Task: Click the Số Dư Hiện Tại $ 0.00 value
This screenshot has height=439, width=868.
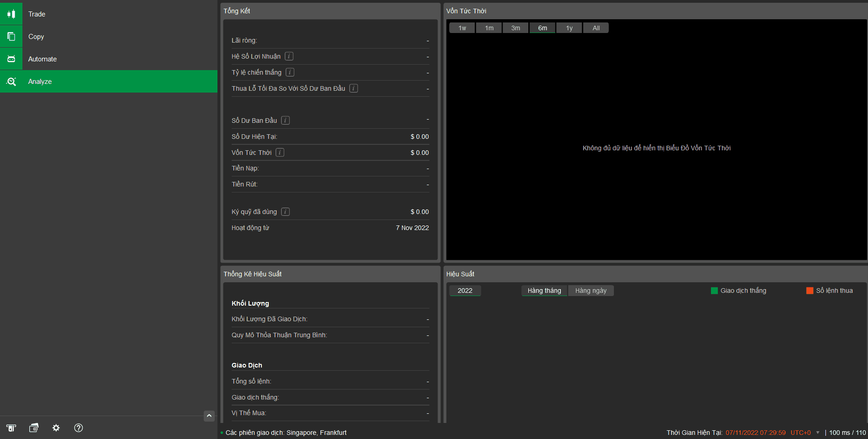Action: [x=420, y=137]
